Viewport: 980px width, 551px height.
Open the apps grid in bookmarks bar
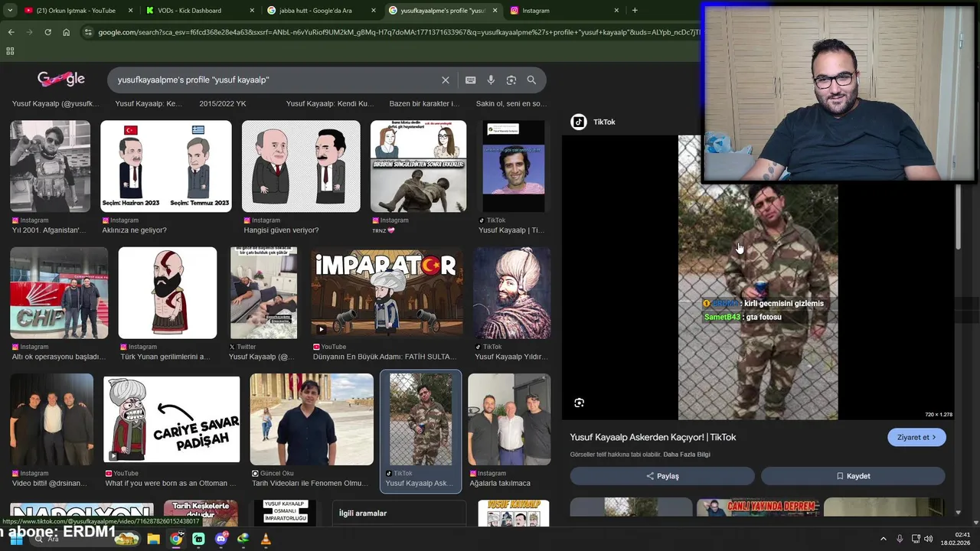point(10,51)
